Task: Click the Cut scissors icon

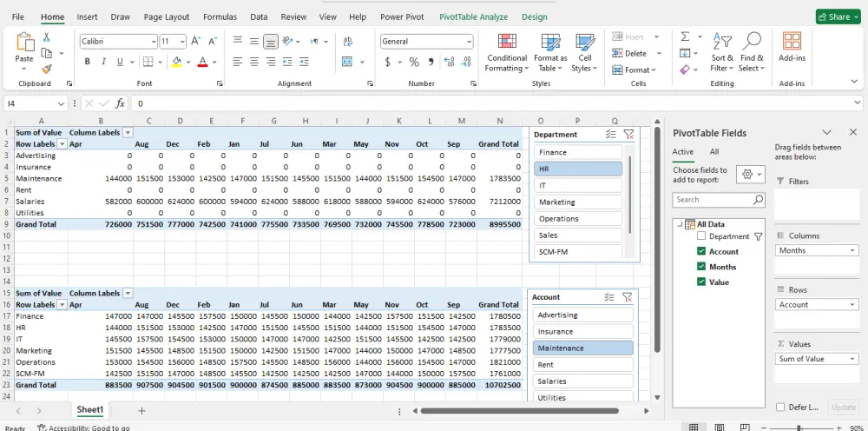Action: click(x=47, y=37)
